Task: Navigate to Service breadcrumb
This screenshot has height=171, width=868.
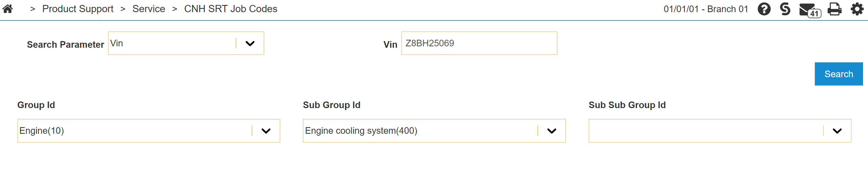Action: point(149,9)
